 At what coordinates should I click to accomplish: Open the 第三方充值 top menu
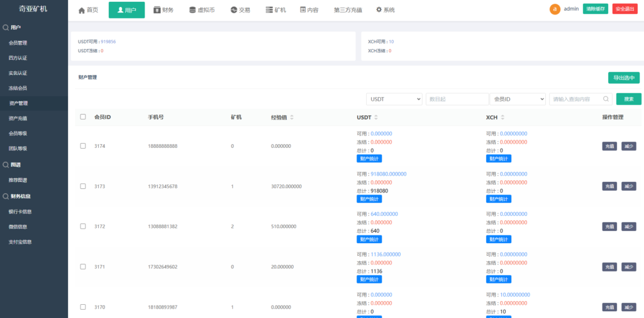pos(348,10)
